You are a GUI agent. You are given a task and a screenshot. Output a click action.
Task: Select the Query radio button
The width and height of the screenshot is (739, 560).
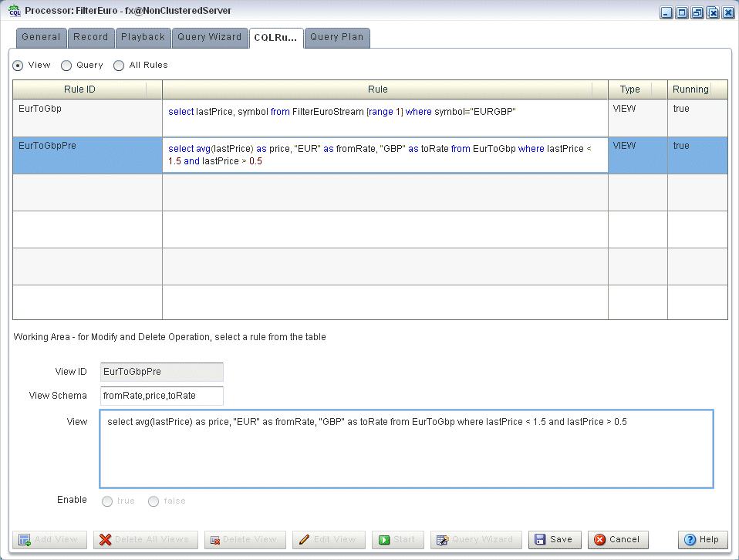66,66
